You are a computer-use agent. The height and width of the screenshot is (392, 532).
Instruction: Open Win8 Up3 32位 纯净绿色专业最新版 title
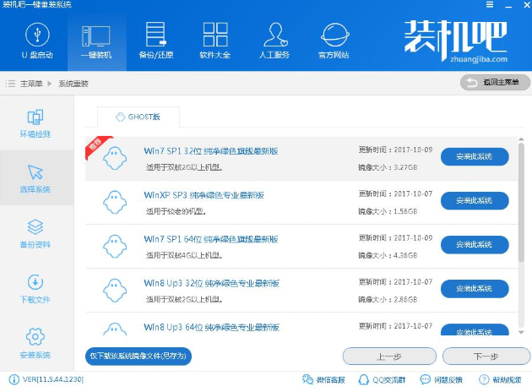(x=211, y=283)
